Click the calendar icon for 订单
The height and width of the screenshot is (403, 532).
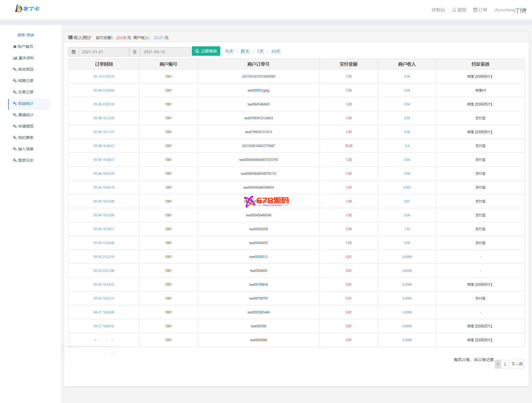pyautogui.click(x=475, y=10)
